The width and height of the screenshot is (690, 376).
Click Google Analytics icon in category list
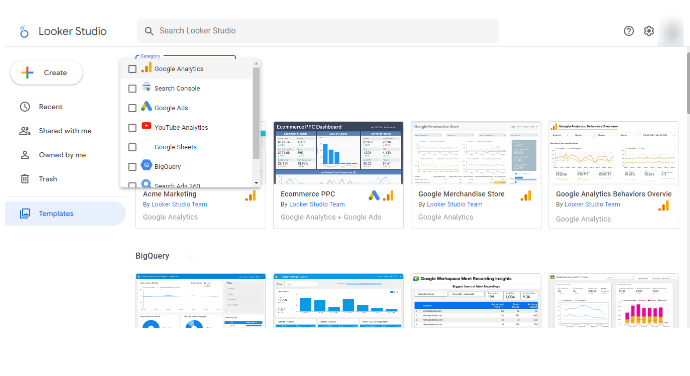click(x=147, y=68)
